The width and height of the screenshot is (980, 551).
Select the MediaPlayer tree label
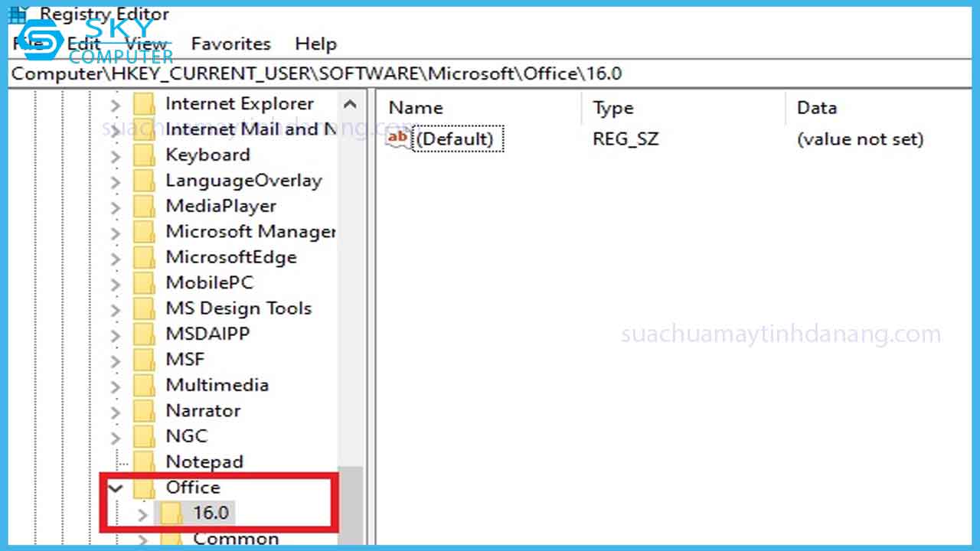(220, 207)
